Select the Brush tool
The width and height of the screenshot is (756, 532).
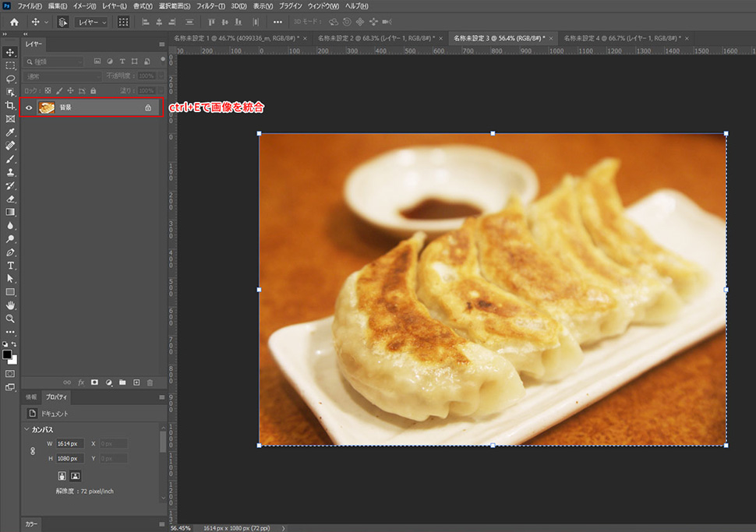tap(10, 159)
